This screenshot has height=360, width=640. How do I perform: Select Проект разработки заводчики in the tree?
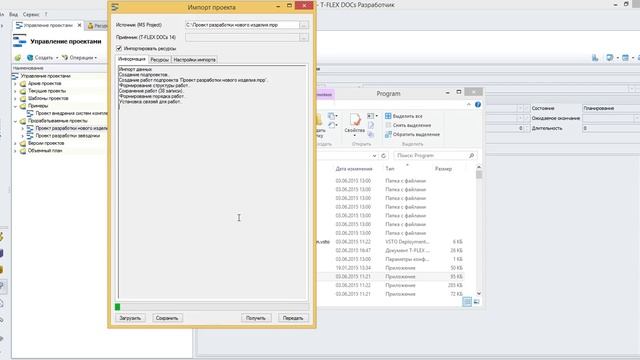click(67, 136)
